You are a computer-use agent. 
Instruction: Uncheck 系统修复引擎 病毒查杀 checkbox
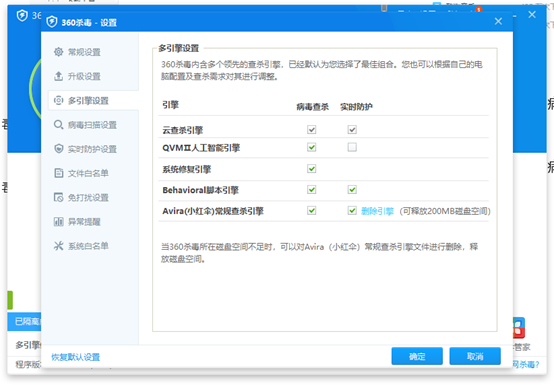coord(311,168)
